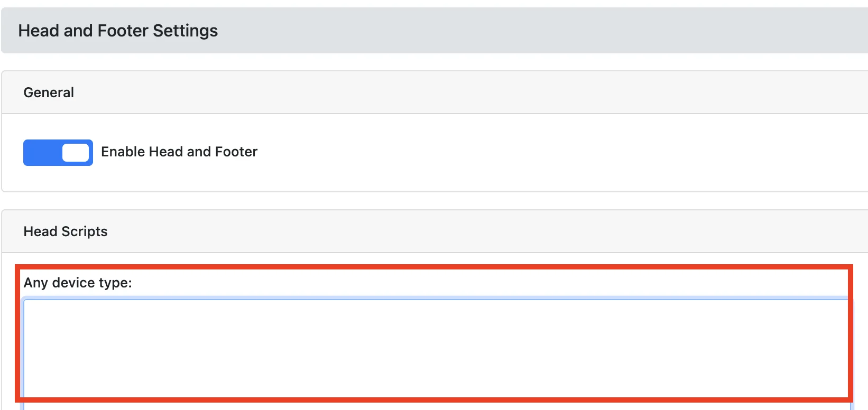This screenshot has width=868, height=410.
Task: Click the 'Enable Head and Footer' label text
Action: (x=179, y=152)
